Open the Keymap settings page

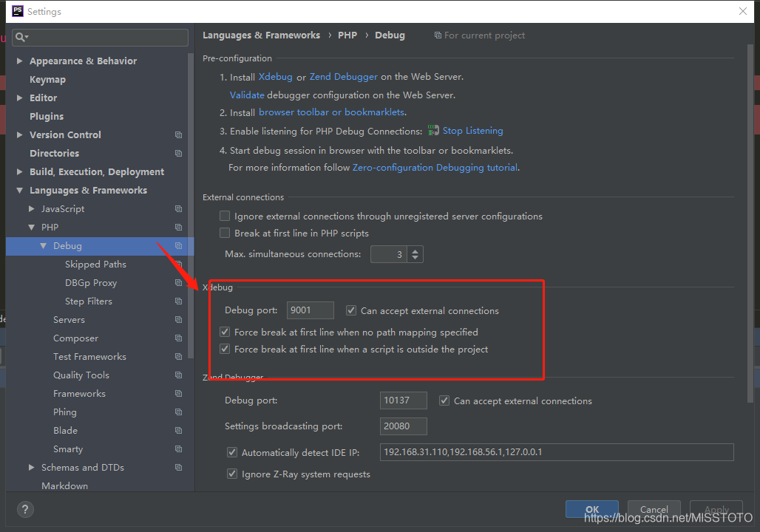pos(47,80)
